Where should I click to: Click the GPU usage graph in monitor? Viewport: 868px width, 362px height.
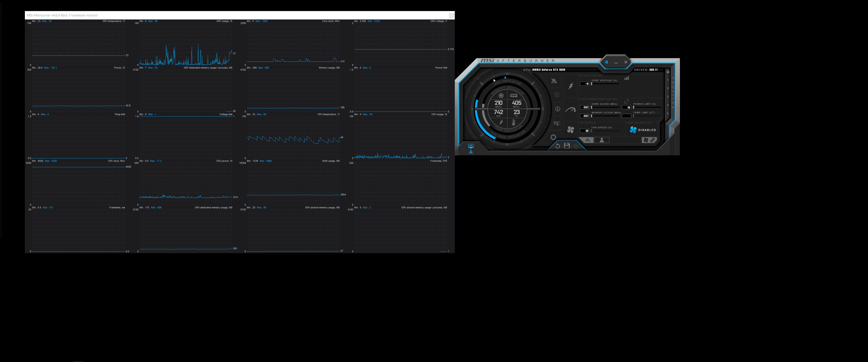click(x=186, y=44)
